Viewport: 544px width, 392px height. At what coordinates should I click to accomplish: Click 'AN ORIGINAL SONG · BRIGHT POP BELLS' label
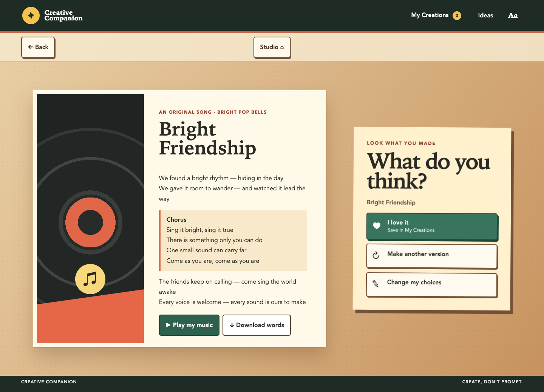pyautogui.click(x=213, y=112)
